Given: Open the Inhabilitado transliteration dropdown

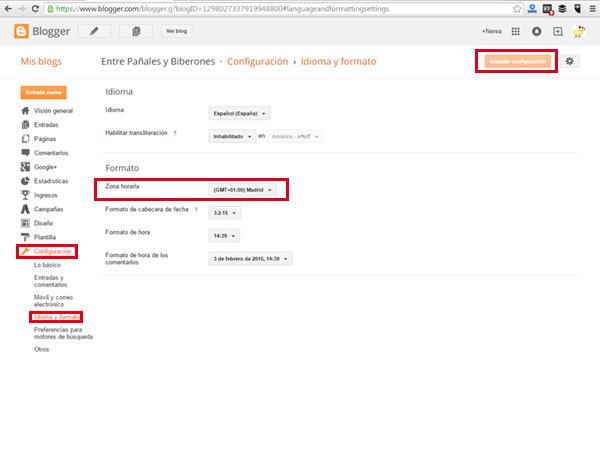Looking at the screenshot, I should tap(232, 136).
